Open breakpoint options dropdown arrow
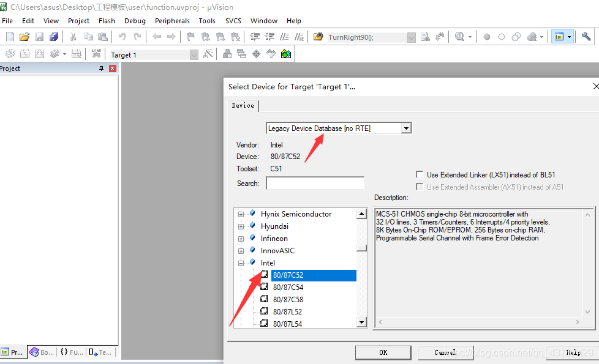The height and width of the screenshot is (364, 599). [541, 37]
